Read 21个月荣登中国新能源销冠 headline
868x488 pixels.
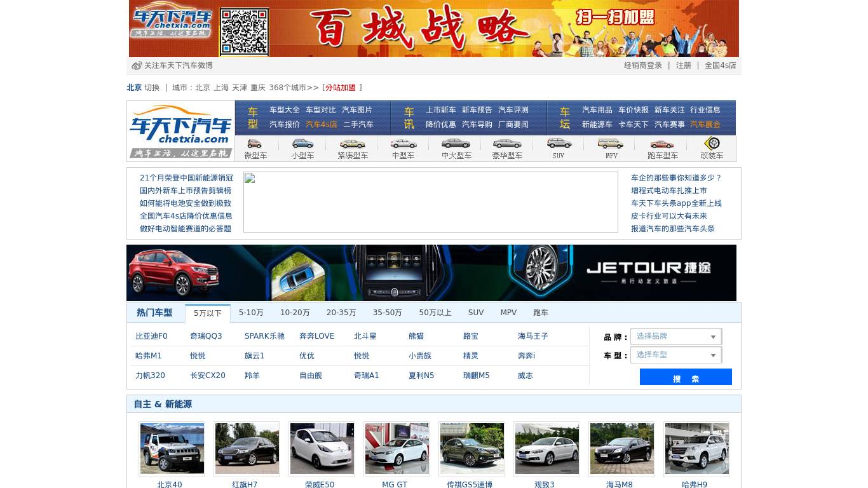[x=186, y=178]
